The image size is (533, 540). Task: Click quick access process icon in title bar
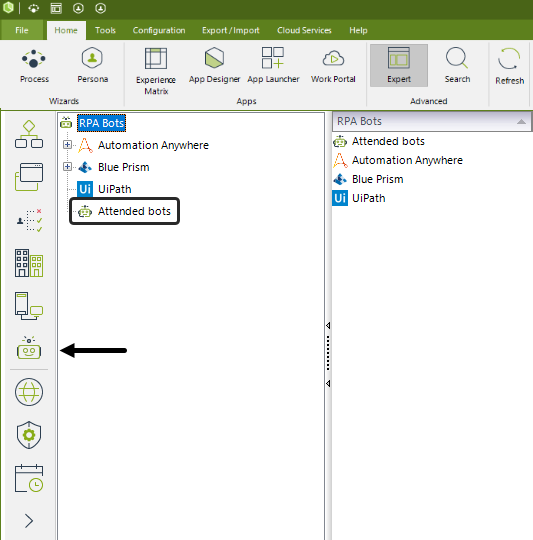[x=33, y=8]
